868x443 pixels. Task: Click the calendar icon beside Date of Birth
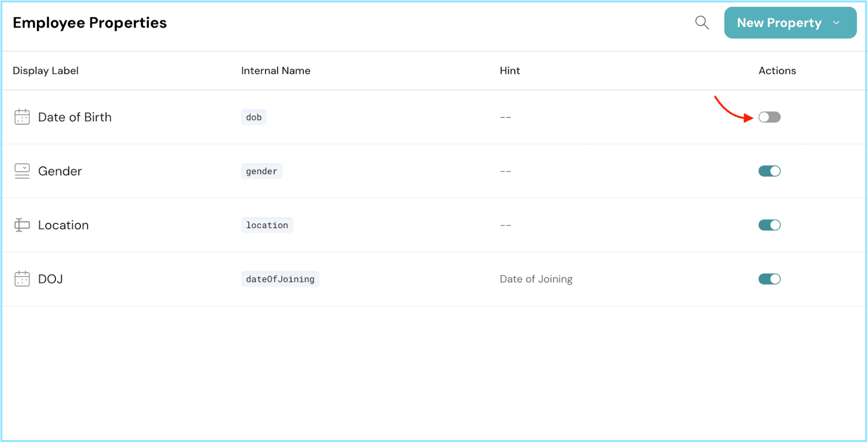pyautogui.click(x=22, y=117)
